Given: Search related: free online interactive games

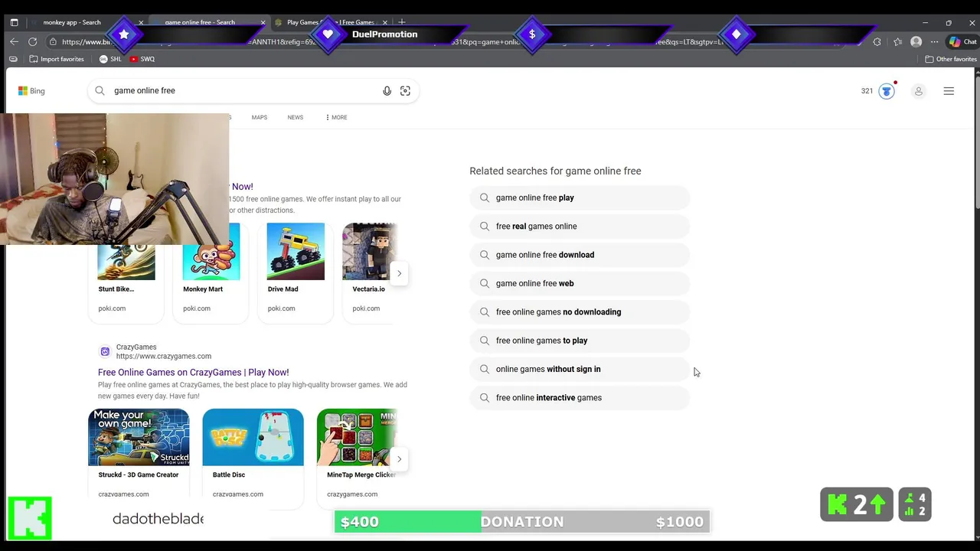Looking at the screenshot, I should [580, 398].
